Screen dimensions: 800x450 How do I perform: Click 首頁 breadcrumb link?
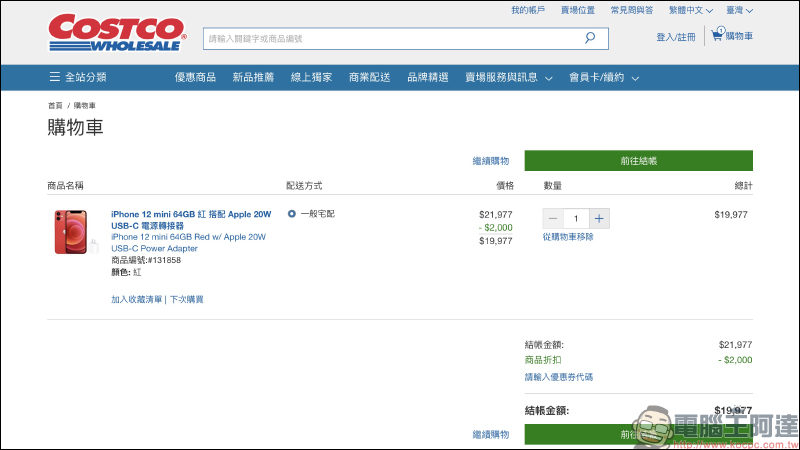coord(55,106)
